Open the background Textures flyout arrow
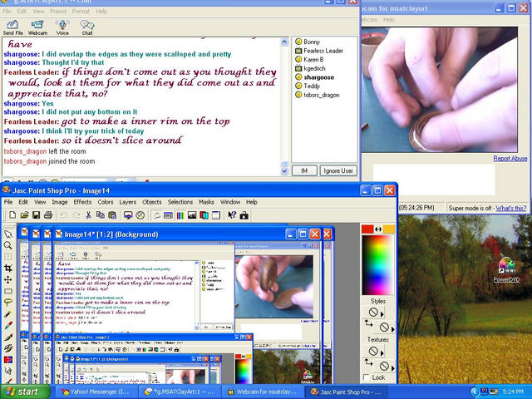 (393, 367)
